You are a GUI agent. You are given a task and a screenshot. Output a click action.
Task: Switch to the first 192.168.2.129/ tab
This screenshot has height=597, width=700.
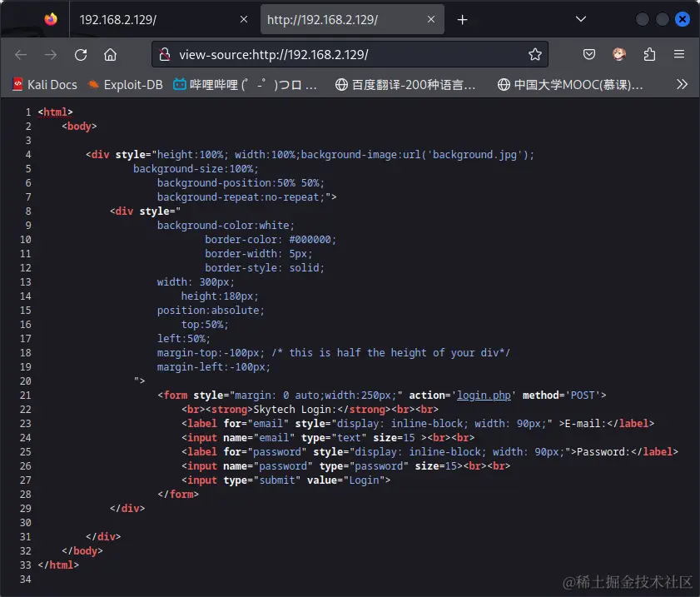(161, 20)
